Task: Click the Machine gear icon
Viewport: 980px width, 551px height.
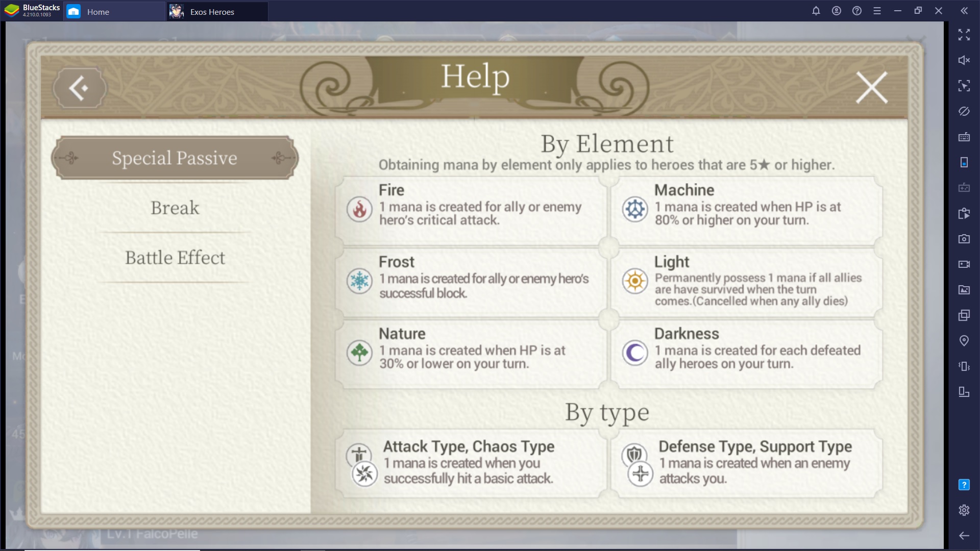Action: coord(635,209)
